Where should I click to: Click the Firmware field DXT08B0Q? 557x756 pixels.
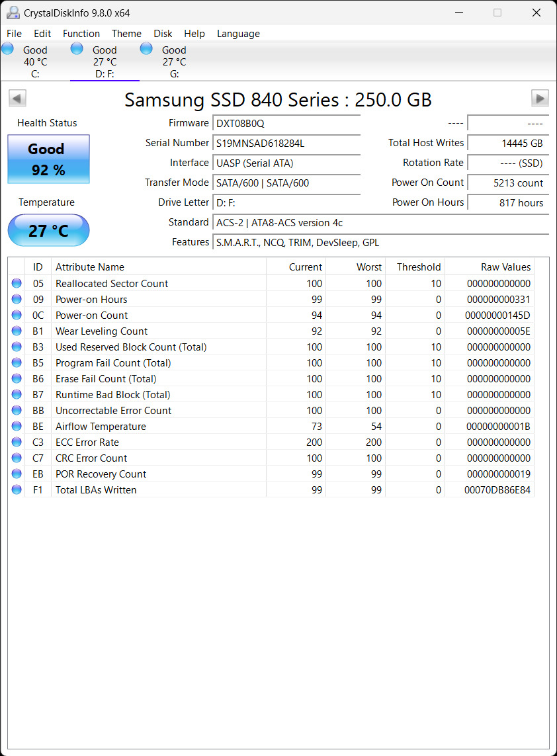pos(286,124)
